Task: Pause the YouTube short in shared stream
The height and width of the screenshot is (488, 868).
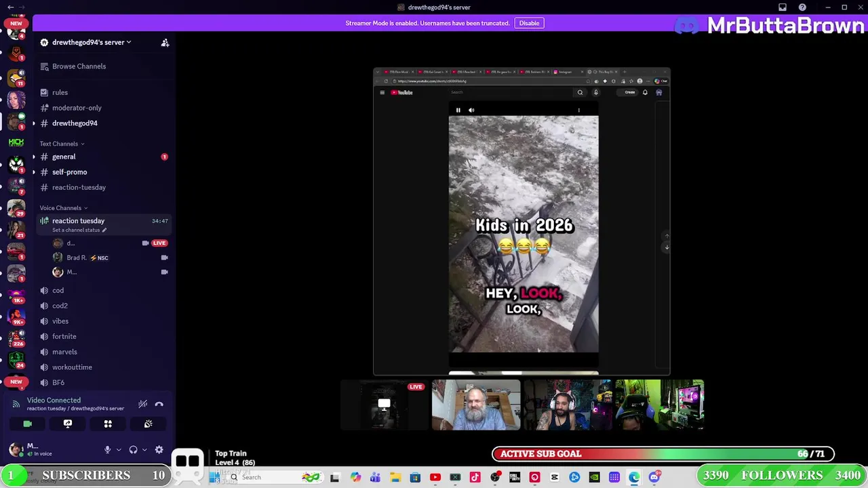Action: (x=458, y=110)
